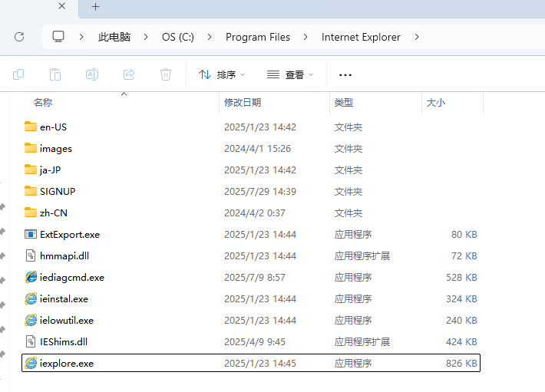
Task: Sort by 类型 column header
Action: click(344, 103)
